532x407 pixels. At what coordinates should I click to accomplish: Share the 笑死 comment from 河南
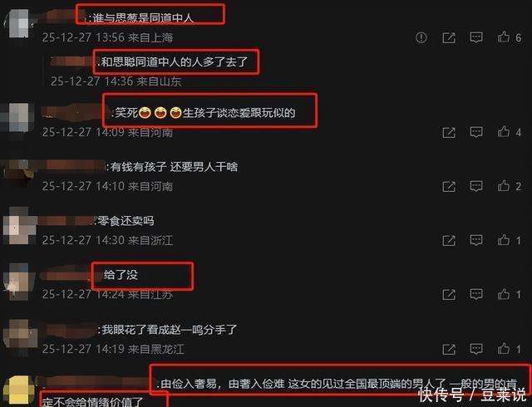(x=449, y=132)
